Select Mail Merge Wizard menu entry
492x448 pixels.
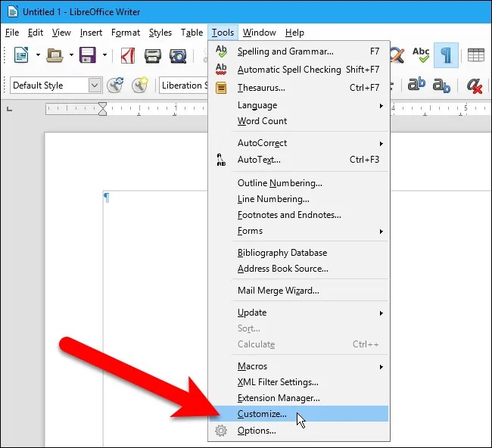pos(299,291)
